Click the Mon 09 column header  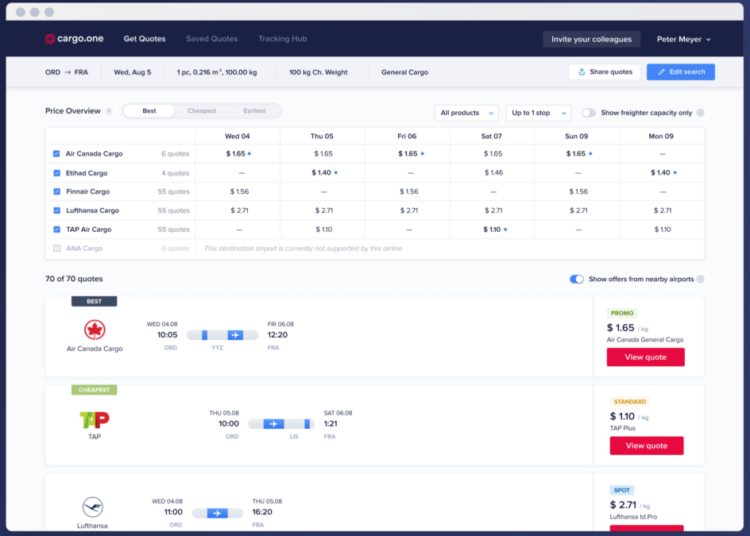pyautogui.click(x=661, y=136)
